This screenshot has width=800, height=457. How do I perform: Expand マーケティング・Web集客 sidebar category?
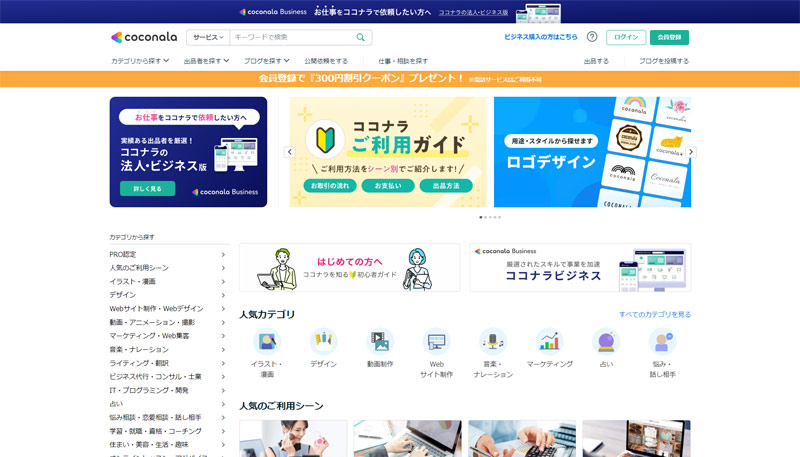tap(168, 336)
